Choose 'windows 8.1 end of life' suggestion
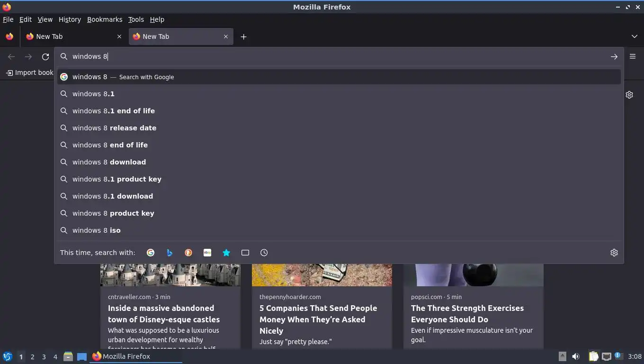This screenshot has height=364, width=644. [x=339, y=111]
